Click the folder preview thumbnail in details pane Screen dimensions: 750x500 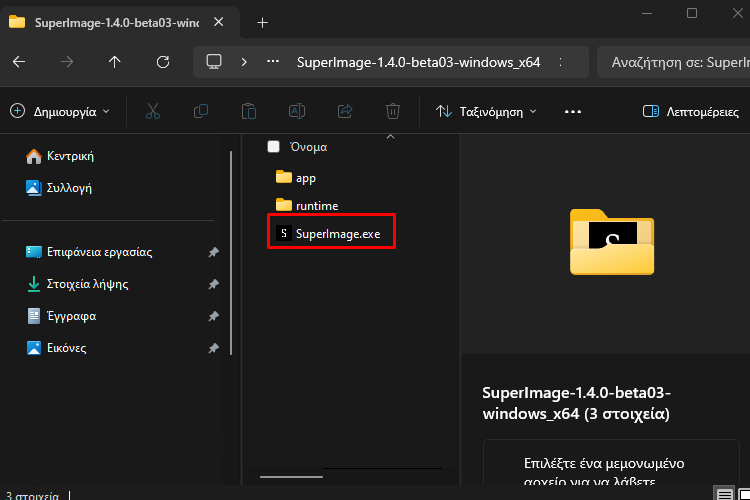click(x=612, y=242)
